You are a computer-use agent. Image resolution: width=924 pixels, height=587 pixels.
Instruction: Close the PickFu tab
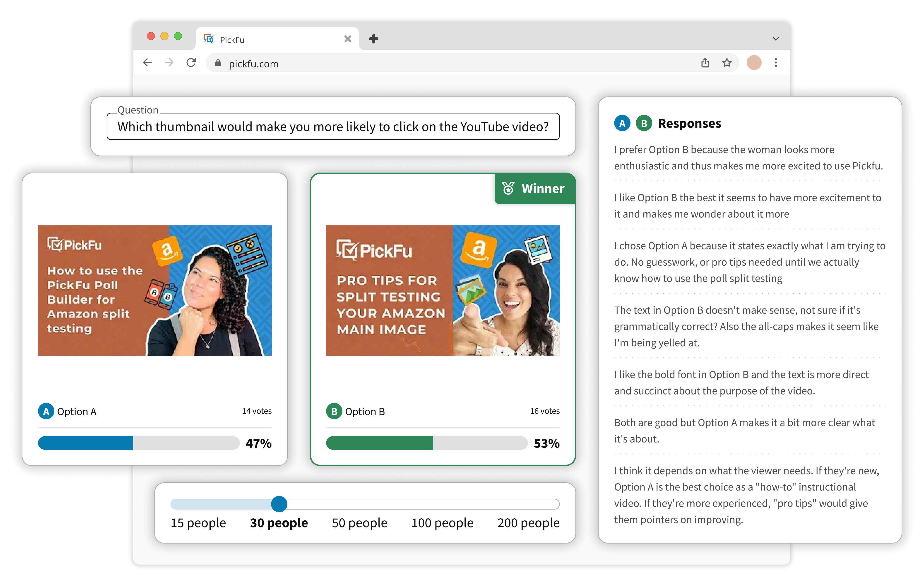(348, 39)
